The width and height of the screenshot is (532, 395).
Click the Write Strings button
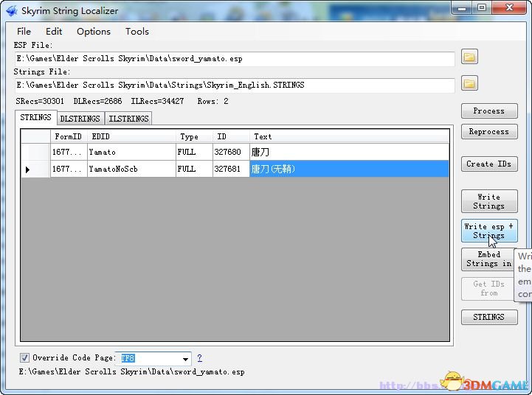pos(489,201)
